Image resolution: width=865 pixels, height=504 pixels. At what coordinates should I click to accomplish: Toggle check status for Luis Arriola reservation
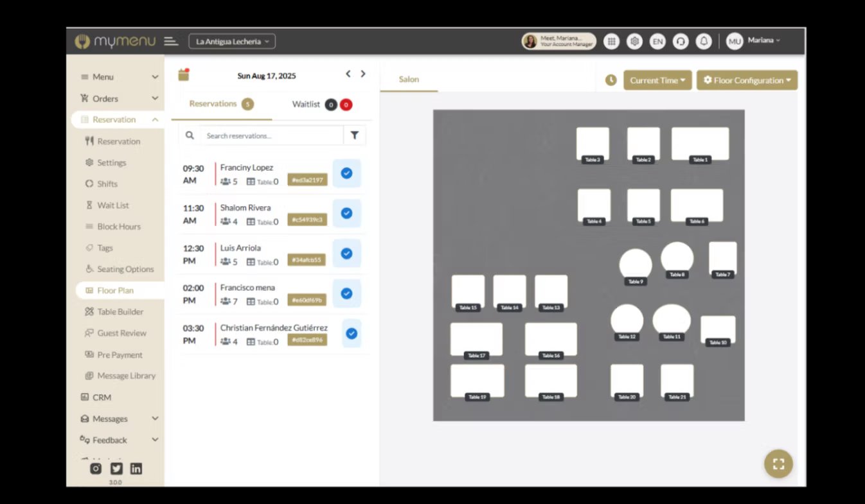(346, 254)
